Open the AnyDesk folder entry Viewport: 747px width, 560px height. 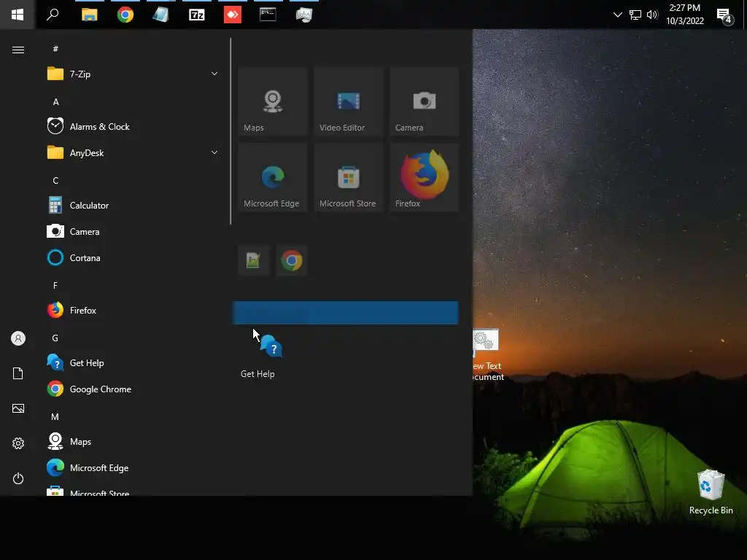point(132,153)
